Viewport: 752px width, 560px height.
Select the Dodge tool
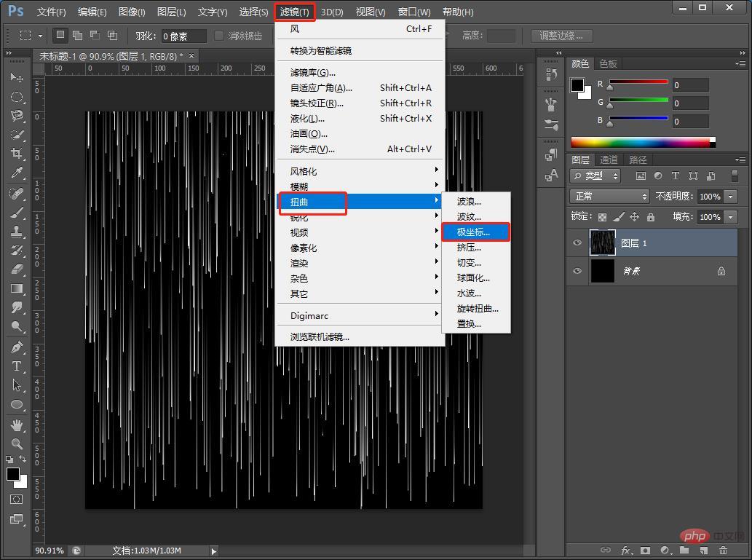pyautogui.click(x=17, y=326)
